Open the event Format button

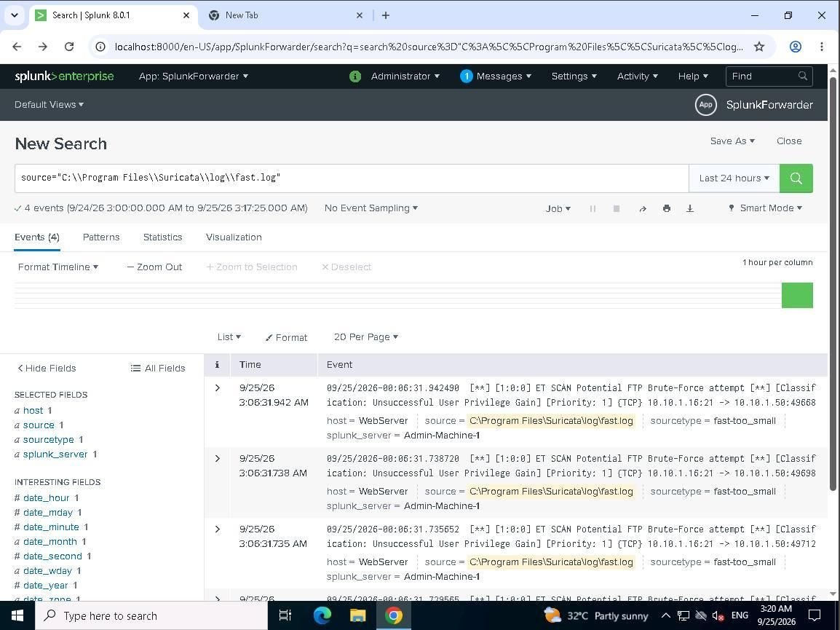[x=287, y=337]
